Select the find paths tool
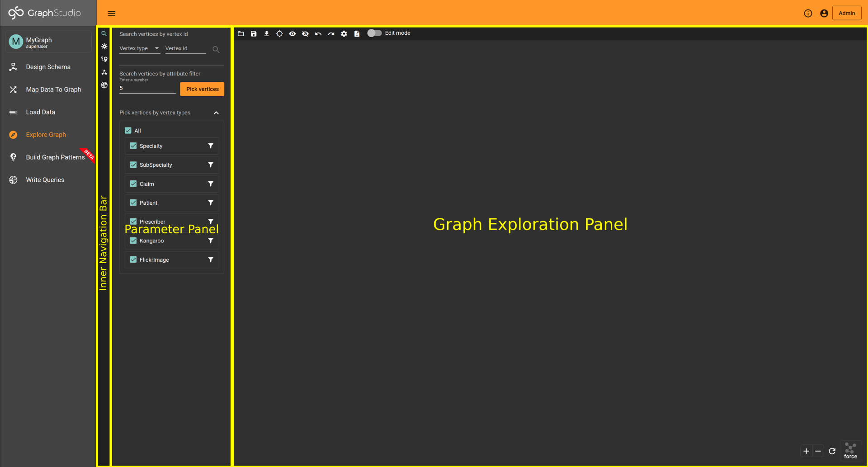Image resolution: width=868 pixels, height=467 pixels. click(x=104, y=59)
